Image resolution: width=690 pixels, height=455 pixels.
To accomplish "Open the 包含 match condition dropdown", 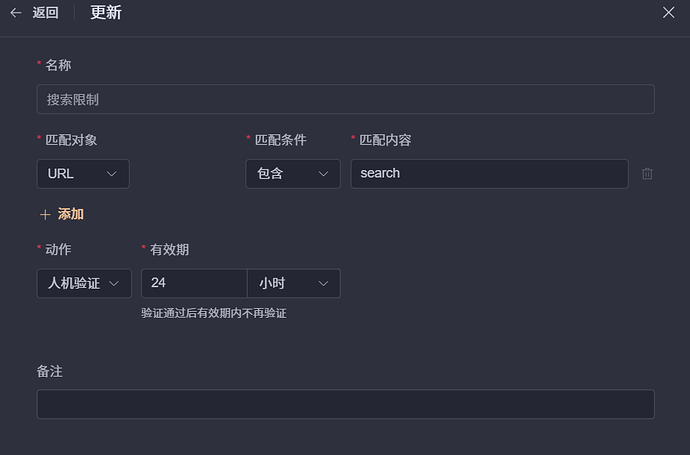I will [293, 174].
